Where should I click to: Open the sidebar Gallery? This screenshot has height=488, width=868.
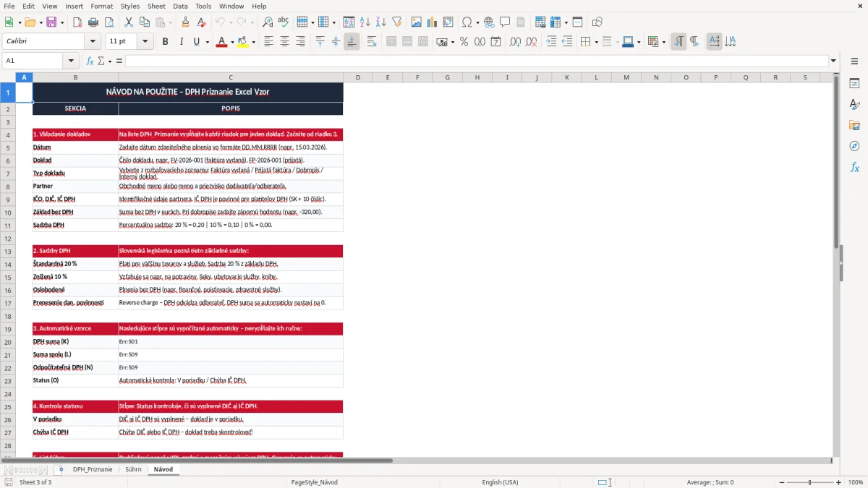(x=854, y=126)
